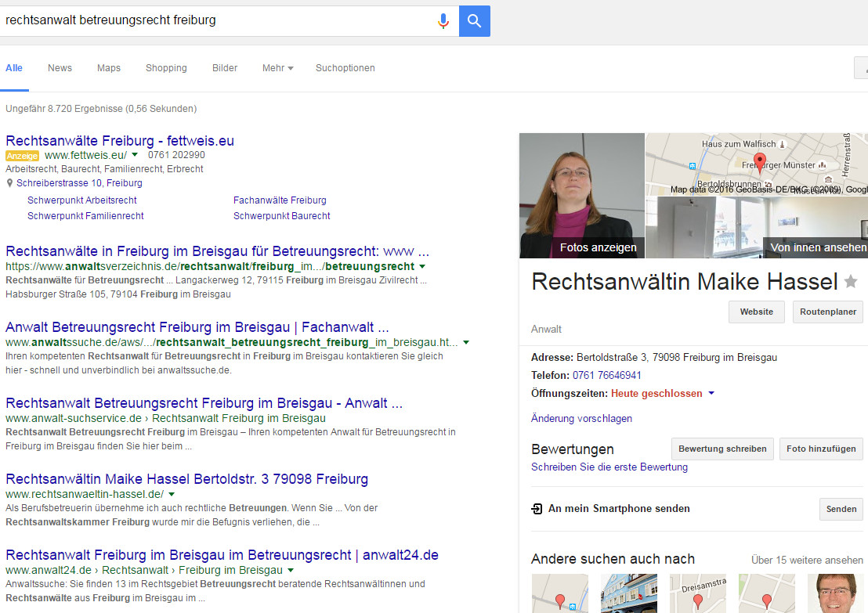Switch to the News tab

(60, 68)
